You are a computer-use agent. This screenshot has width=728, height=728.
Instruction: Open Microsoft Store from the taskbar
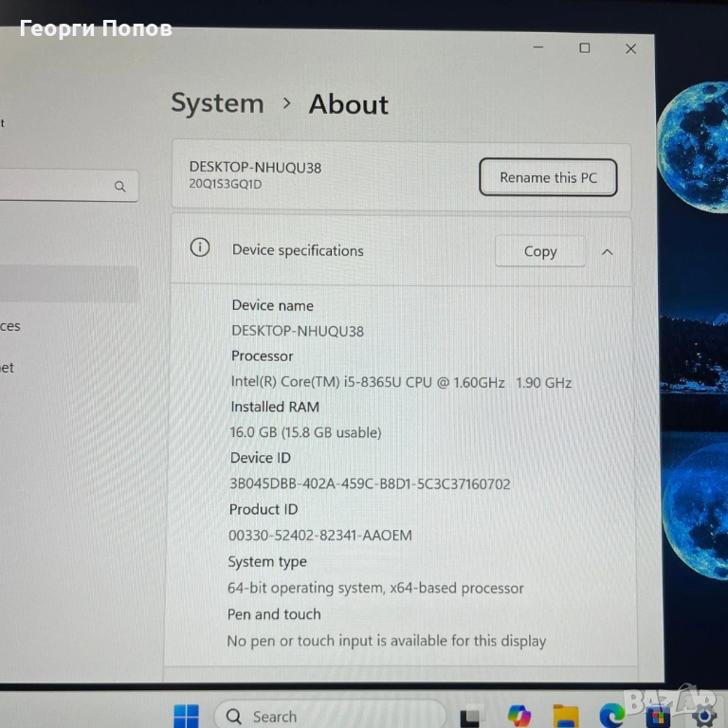[x=658, y=717]
